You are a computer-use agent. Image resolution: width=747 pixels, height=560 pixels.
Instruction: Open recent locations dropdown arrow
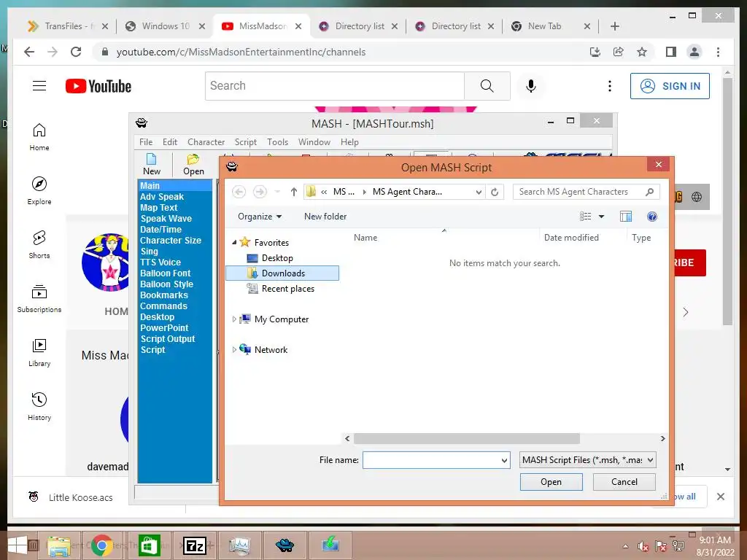pyautogui.click(x=277, y=192)
